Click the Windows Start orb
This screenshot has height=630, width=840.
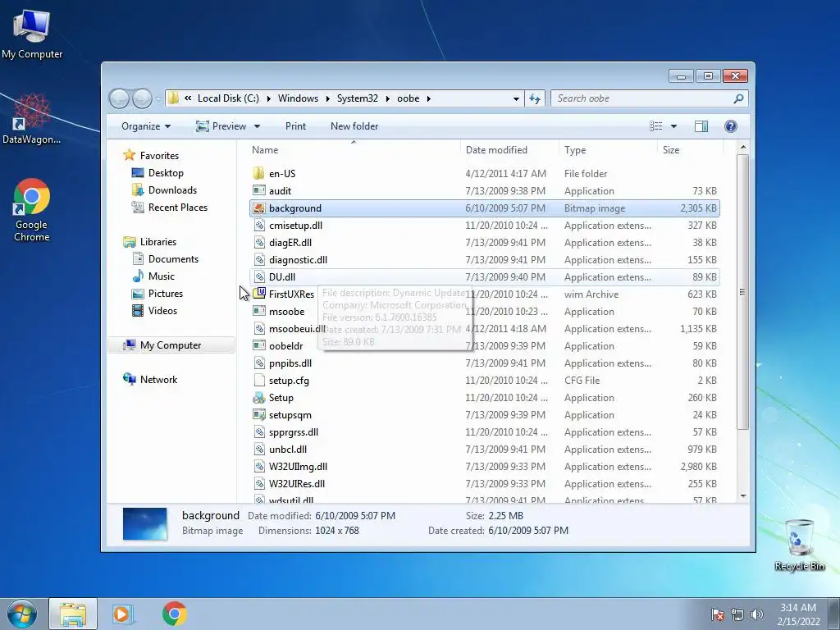tap(21, 614)
